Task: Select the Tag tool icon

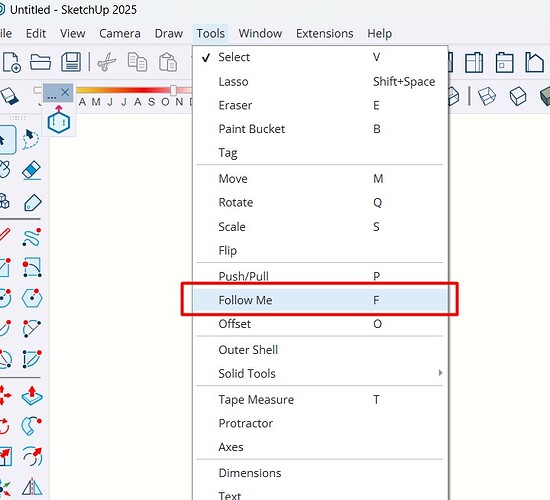Action: pos(33,202)
